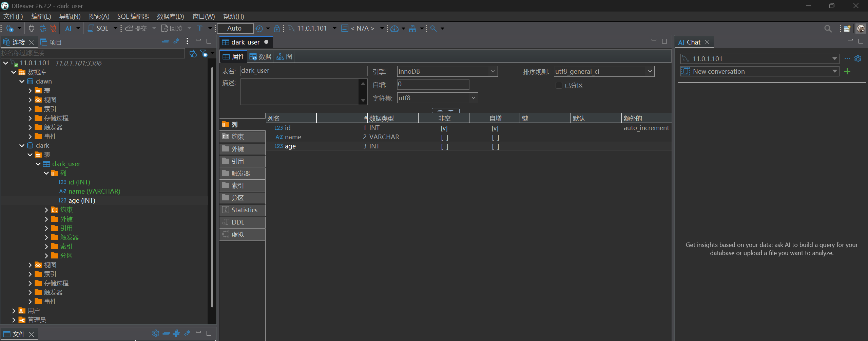This screenshot has height=341, width=868.
Task: Open a new SQL script editor
Action: pyautogui.click(x=98, y=29)
